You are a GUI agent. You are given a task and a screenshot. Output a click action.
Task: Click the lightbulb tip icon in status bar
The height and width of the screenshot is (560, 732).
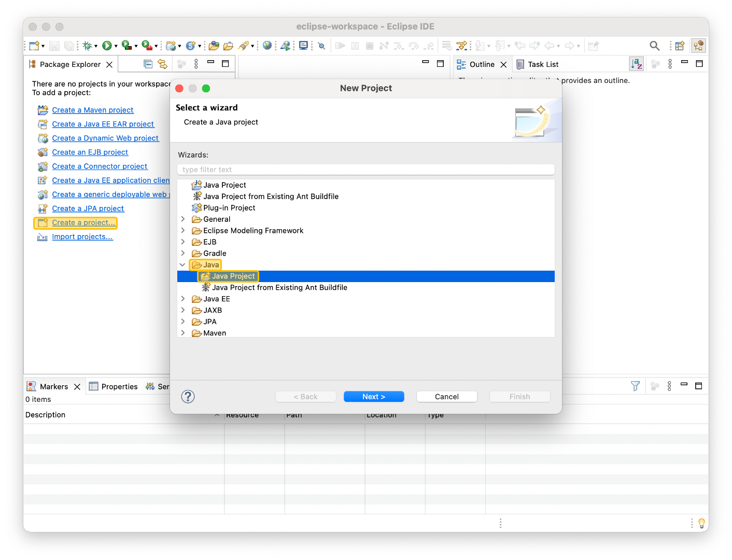(x=701, y=523)
